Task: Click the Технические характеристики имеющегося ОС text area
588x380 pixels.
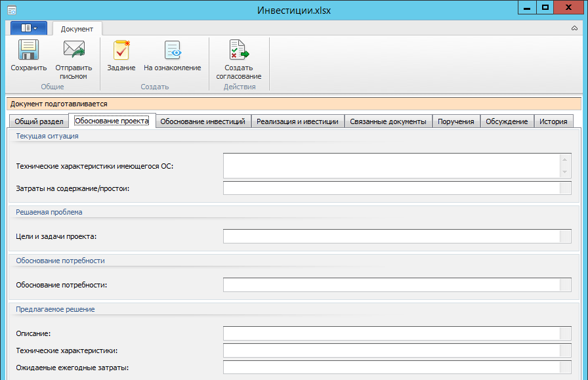Action: [x=391, y=165]
